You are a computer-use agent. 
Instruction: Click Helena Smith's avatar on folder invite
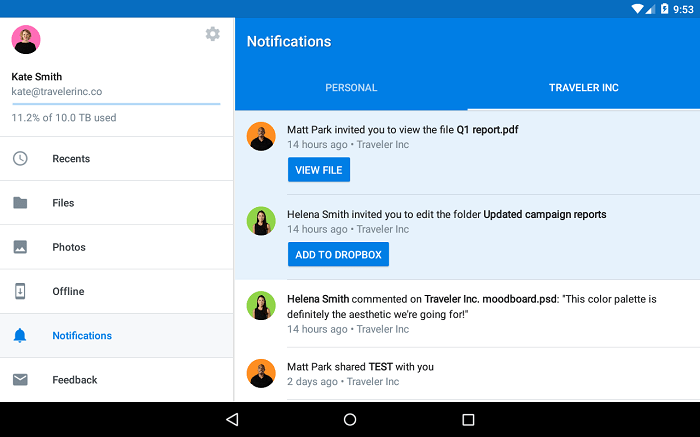click(261, 221)
